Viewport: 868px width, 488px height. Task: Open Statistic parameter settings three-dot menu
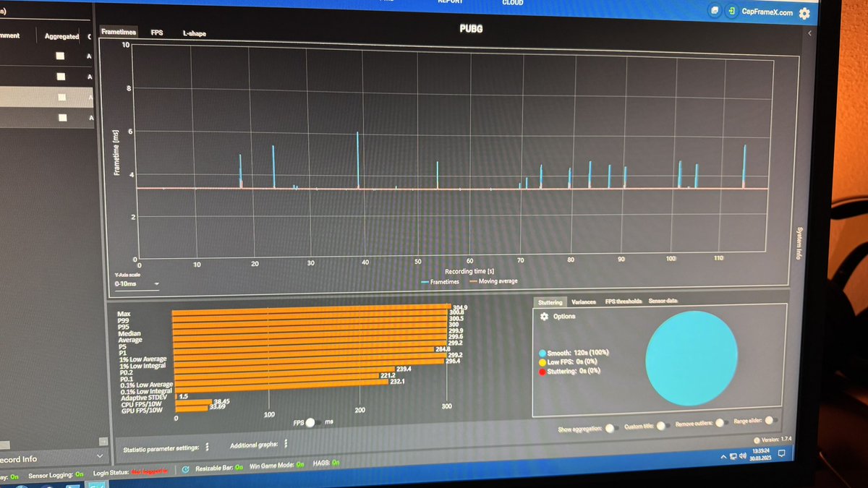point(208,448)
